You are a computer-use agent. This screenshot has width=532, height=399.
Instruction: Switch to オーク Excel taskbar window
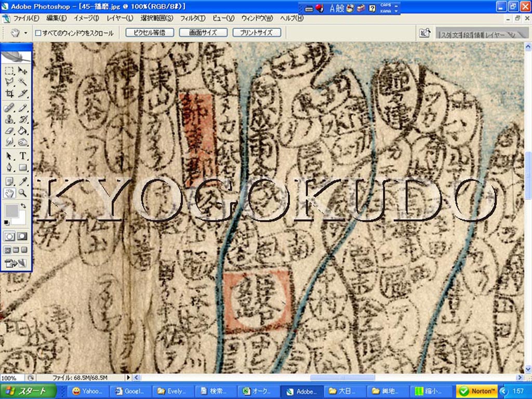click(x=258, y=392)
